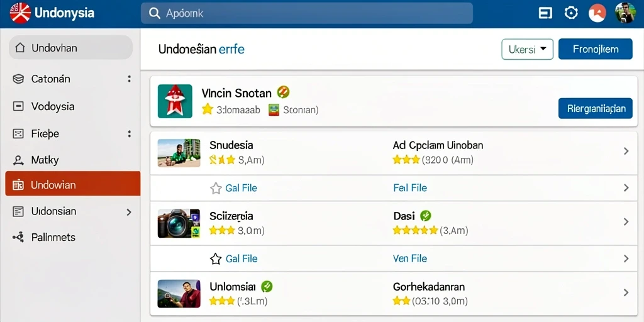Open the orange notification avatar icon
This screenshot has height=322, width=644.
pos(597,13)
